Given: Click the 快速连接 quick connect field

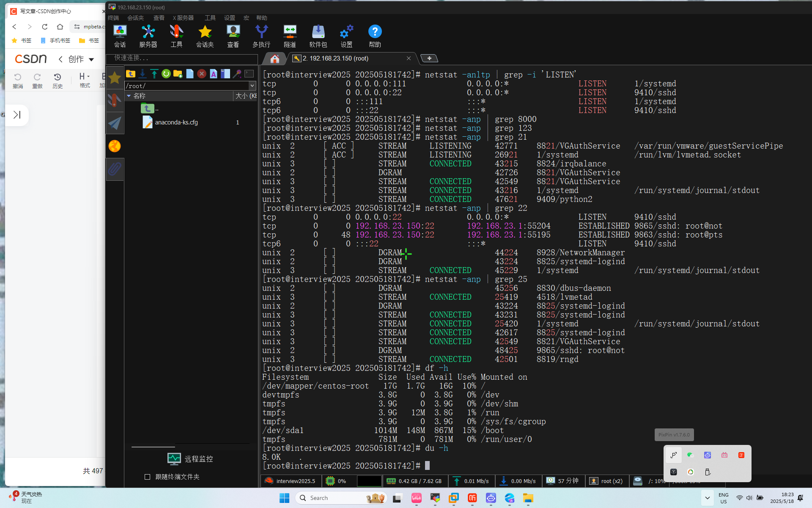Looking at the screenshot, I should 182,58.
